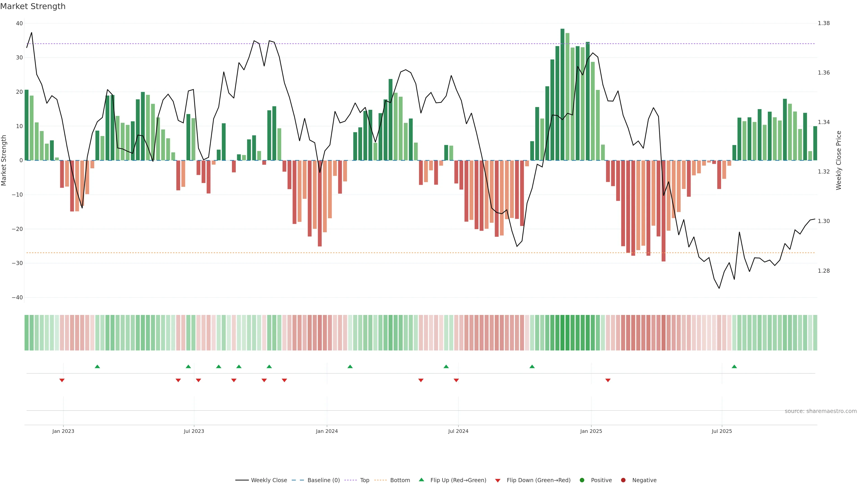Click the Jul 2025 x-axis label

[x=722, y=431]
